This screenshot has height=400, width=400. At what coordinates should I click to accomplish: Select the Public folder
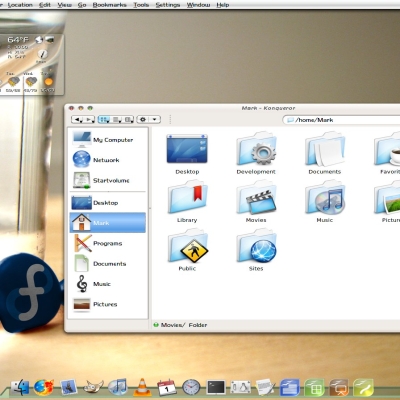coord(187,250)
